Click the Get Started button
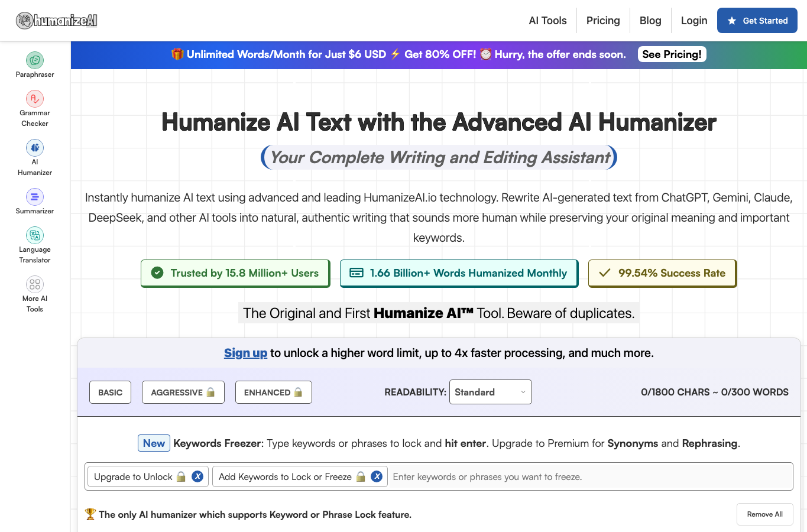The image size is (807, 532). click(757, 21)
